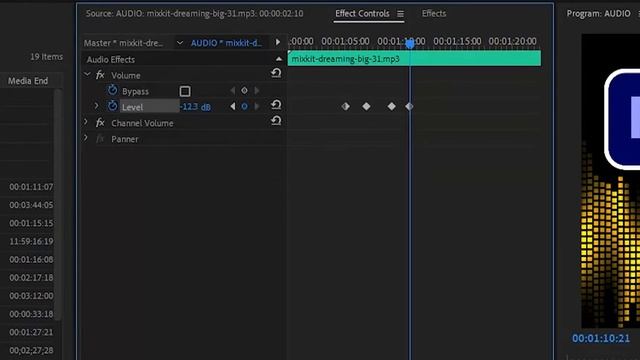This screenshot has height=360, width=640.
Task: Switch to the Effect Controls tab
Action: (362, 13)
